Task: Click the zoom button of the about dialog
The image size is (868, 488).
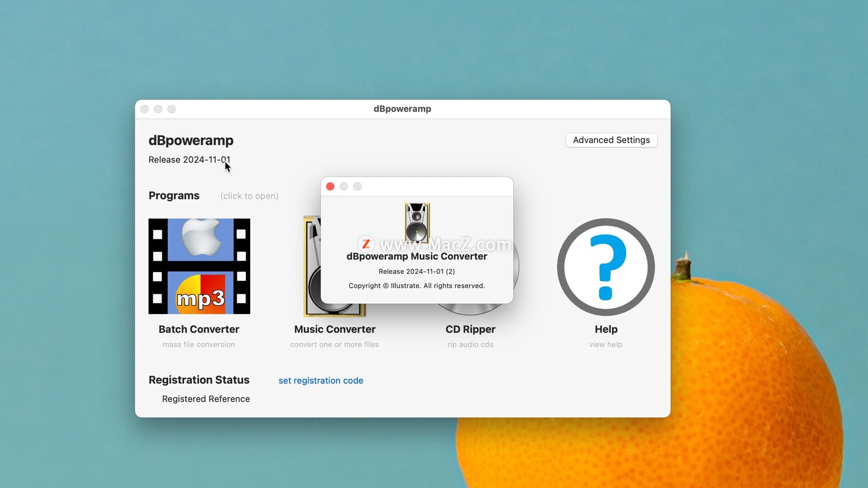Action: [x=357, y=187]
